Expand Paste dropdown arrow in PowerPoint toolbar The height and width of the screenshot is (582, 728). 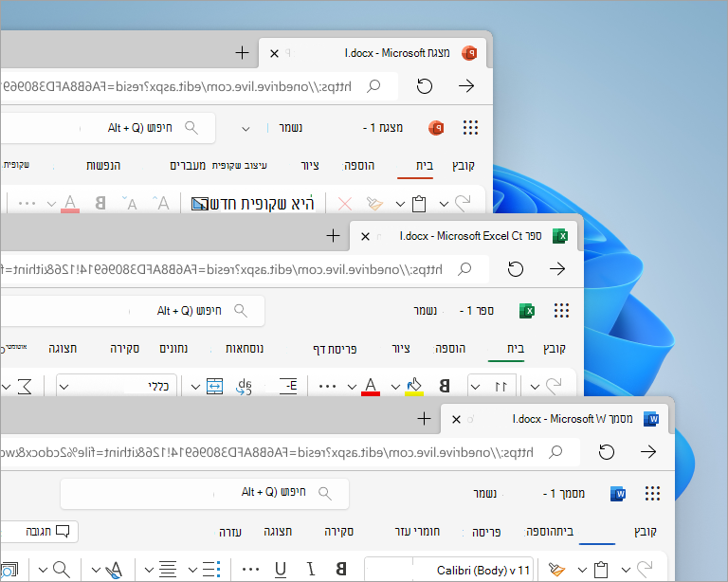click(400, 204)
